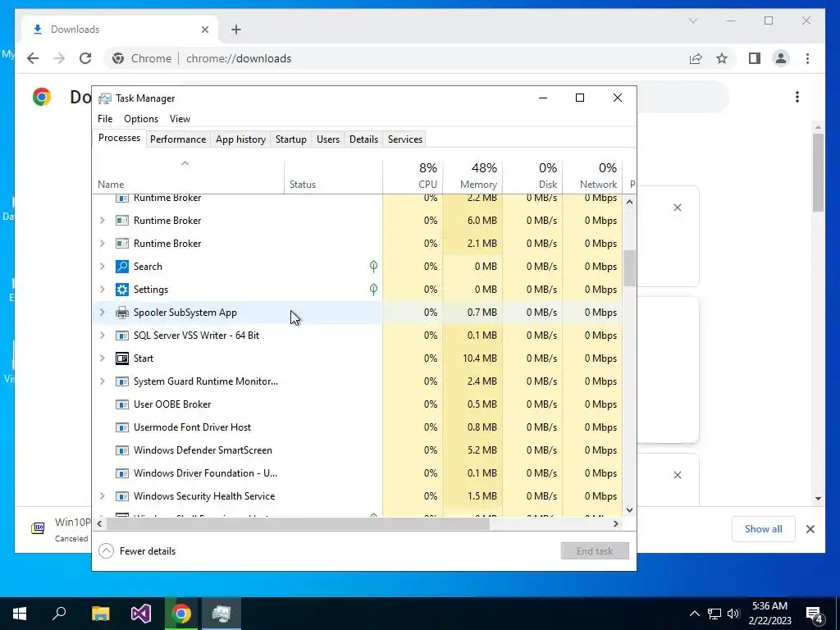Open File Explorer from the taskbar
840x630 pixels.
tap(100, 614)
